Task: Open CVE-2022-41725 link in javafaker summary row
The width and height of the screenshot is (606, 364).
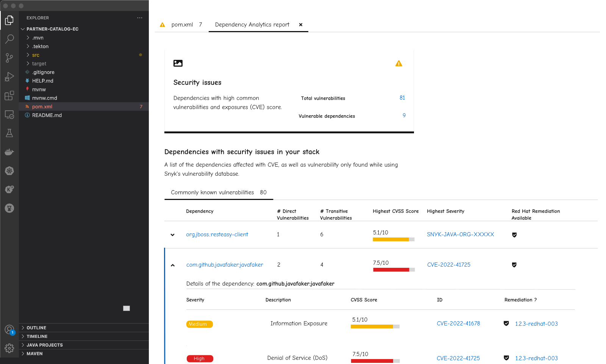Action: tap(449, 265)
